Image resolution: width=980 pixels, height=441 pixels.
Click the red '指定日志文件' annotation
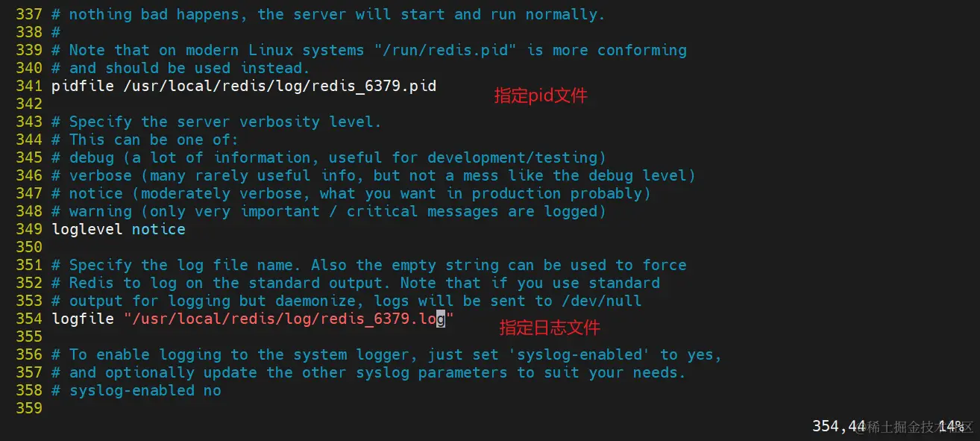tap(550, 328)
